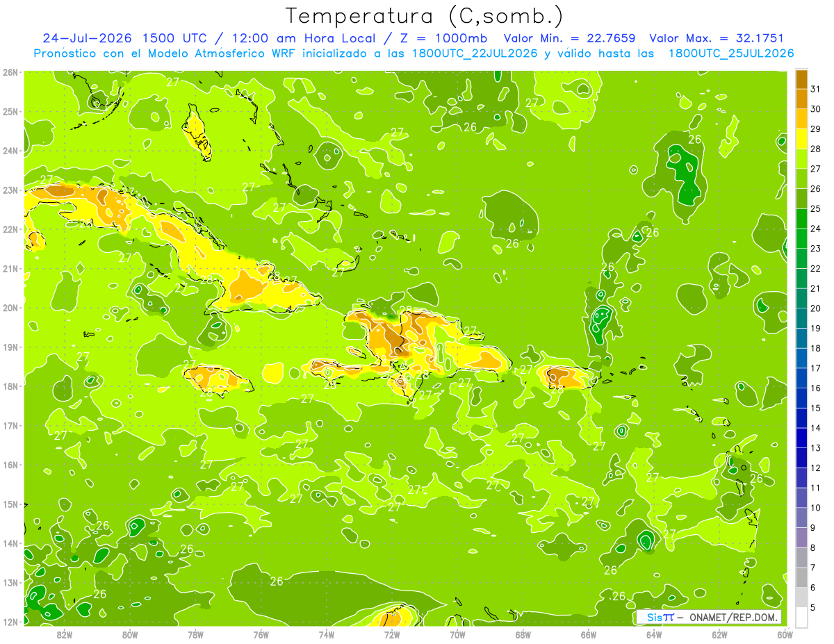Click the color scale label 20
The width and height of the screenshot is (834, 644).
[816, 308]
